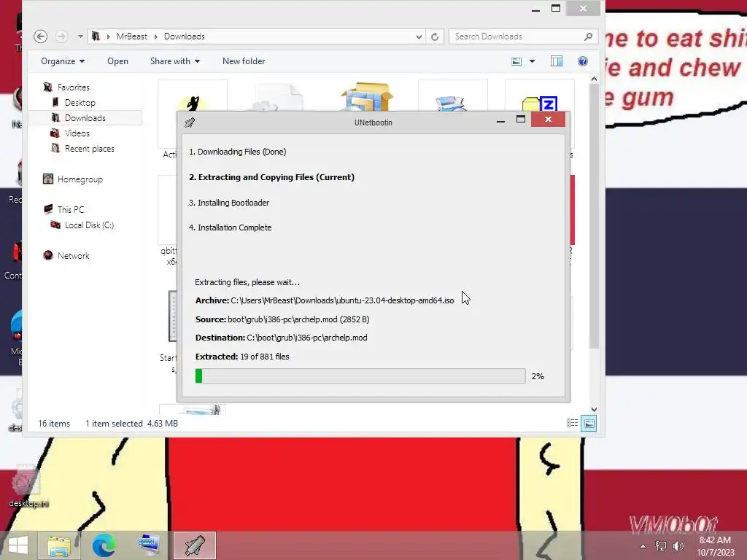This screenshot has height=560, width=747.
Task: Select Downloads in the navigation pane
Action: pos(85,117)
